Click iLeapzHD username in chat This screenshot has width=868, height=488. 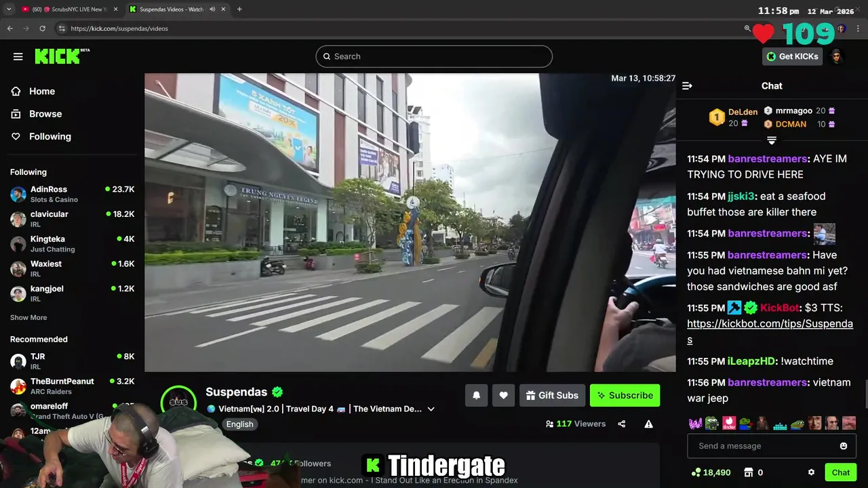751,361
